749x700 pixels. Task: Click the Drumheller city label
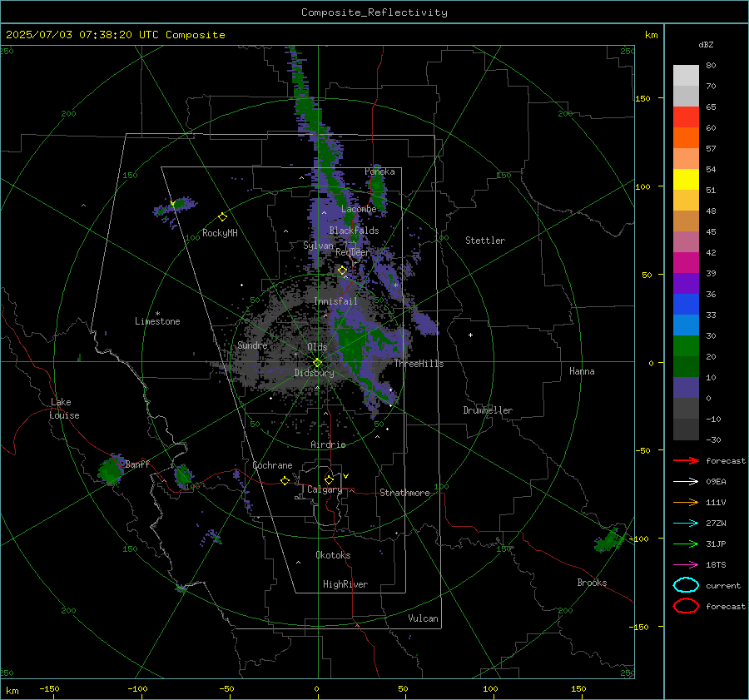click(488, 410)
